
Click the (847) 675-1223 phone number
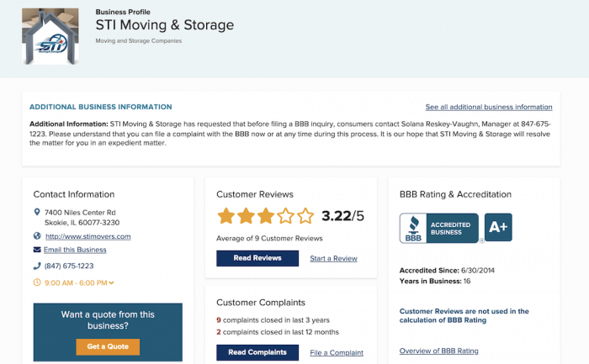pos(69,266)
